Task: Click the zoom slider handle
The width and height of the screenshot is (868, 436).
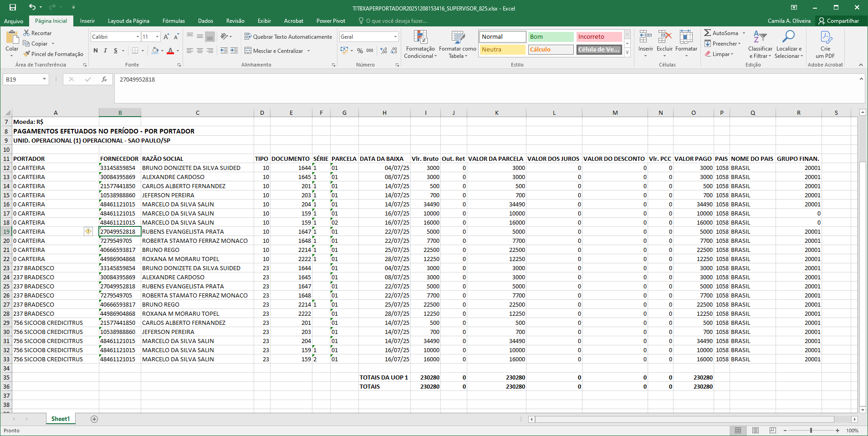Action: coord(811,431)
